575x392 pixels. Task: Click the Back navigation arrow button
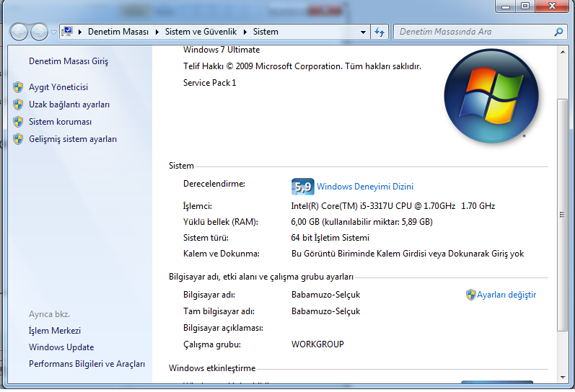19,32
